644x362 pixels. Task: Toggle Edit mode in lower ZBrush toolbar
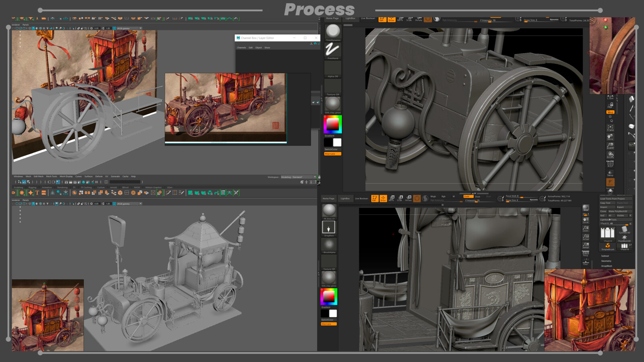coord(375,198)
